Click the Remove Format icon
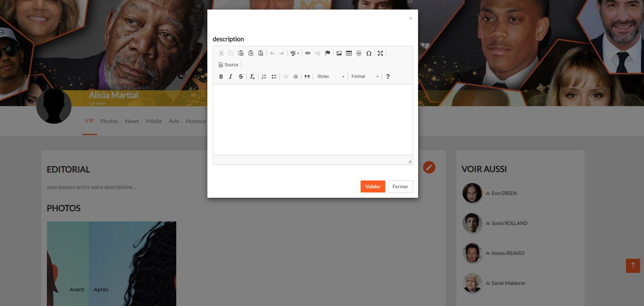 252,76
